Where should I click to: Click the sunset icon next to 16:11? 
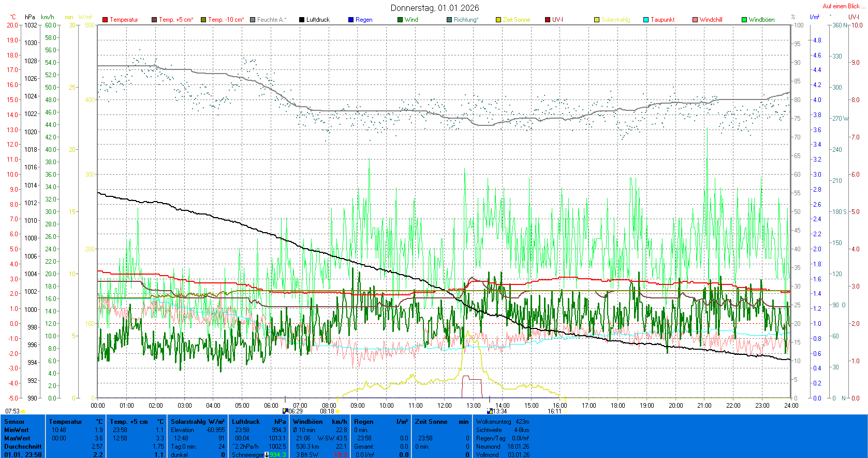click(x=565, y=411)
